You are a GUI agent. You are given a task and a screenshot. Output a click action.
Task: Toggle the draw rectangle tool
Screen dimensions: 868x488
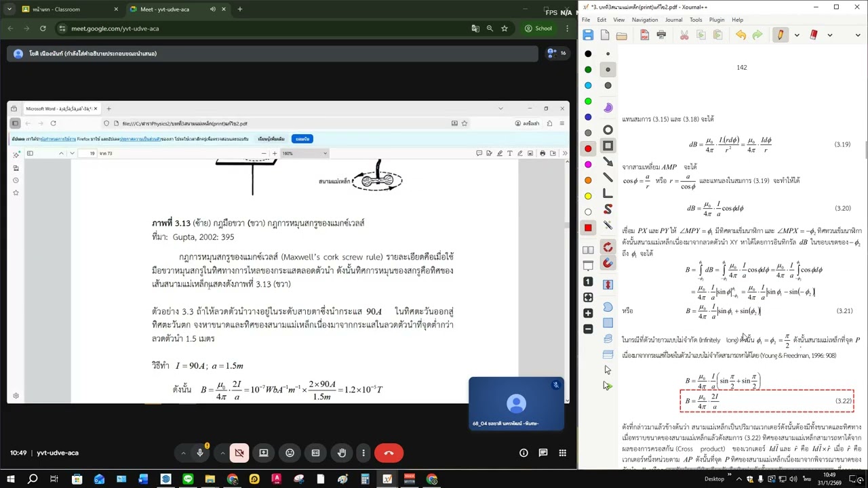pyautogui.click(x=608, y=146)
